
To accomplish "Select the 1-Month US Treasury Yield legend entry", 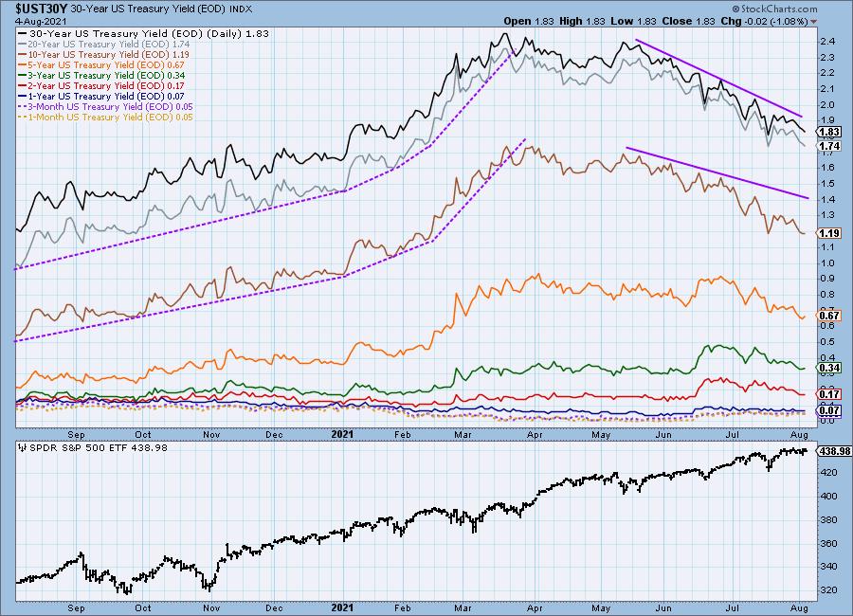I will click(105, 117).
